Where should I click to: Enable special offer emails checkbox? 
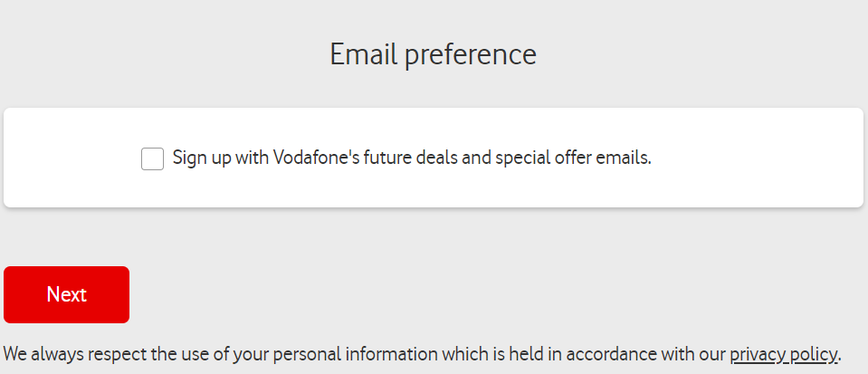click(x=152, y=159)
